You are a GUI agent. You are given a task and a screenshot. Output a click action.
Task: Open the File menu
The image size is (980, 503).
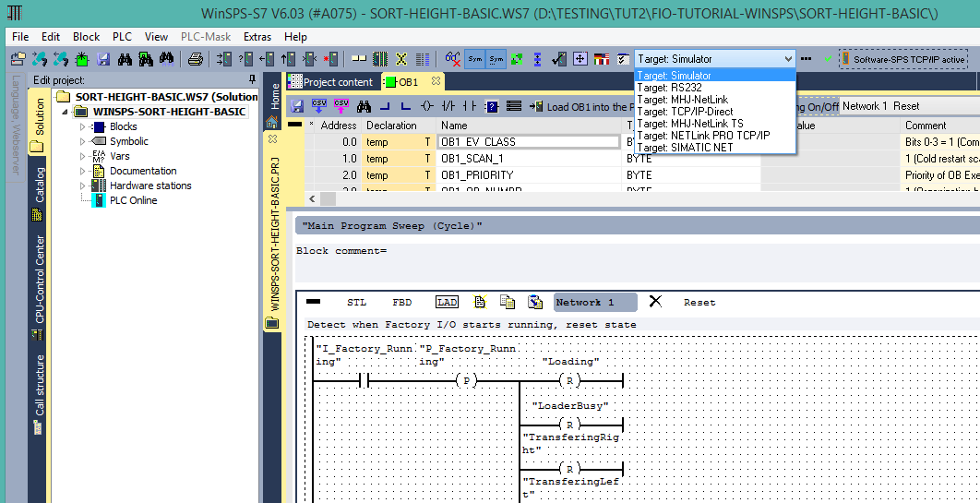[20, 37]
